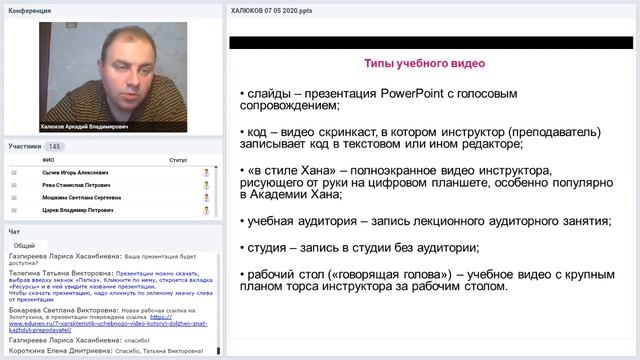Viewport: 640px width, 360px height.
Task: Click the chat panel scrollbar
Action: [x=218, y=304]
